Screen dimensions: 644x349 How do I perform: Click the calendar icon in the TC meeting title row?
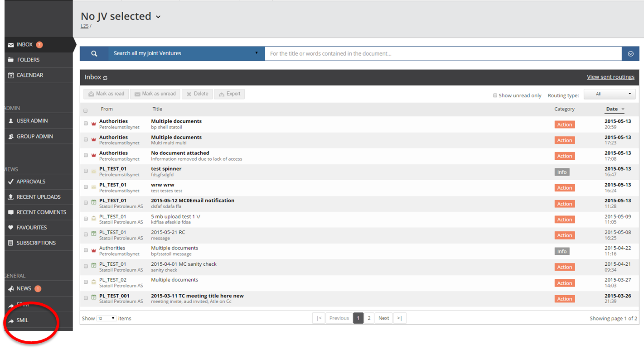click(x=94, y=297)
